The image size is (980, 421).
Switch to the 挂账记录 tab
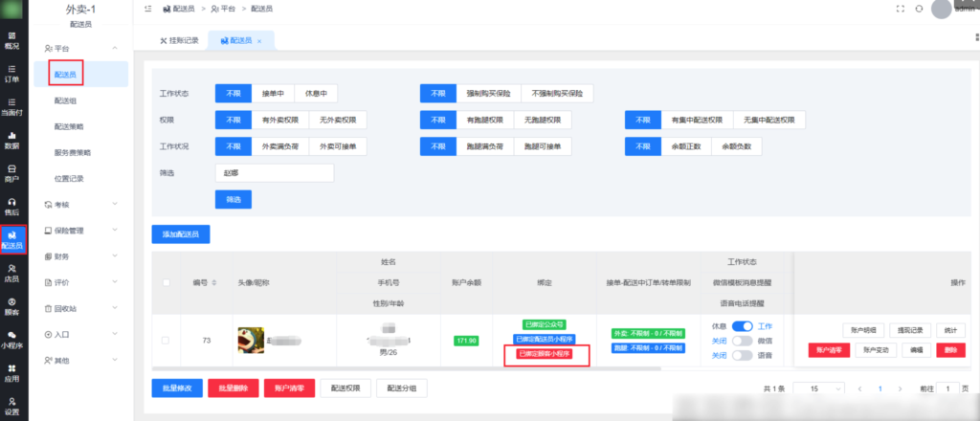[180, 41]
